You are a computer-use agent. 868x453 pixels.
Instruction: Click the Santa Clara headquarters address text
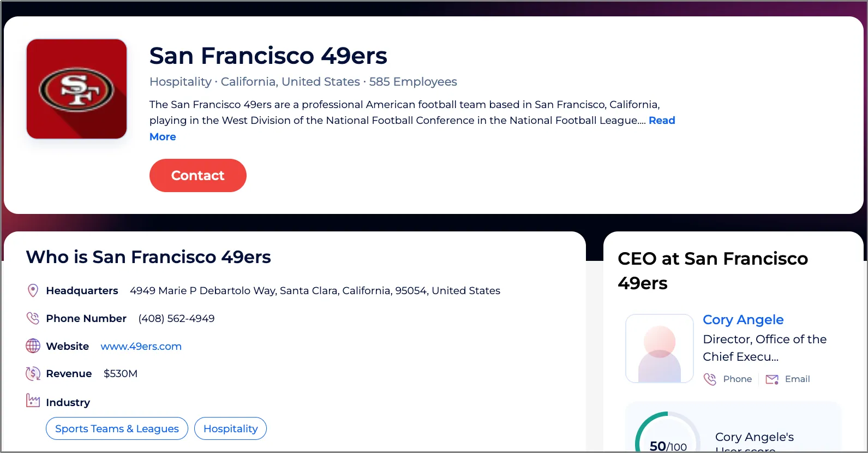315,291
